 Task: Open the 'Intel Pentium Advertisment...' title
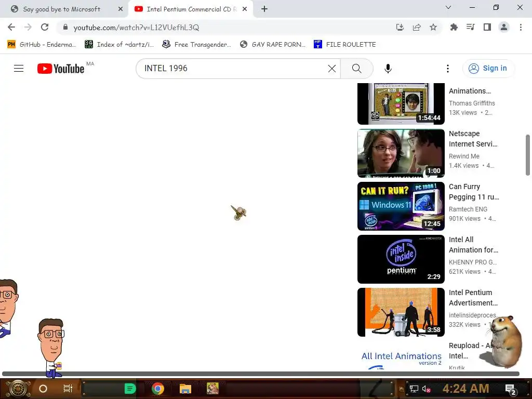[473, 298]
